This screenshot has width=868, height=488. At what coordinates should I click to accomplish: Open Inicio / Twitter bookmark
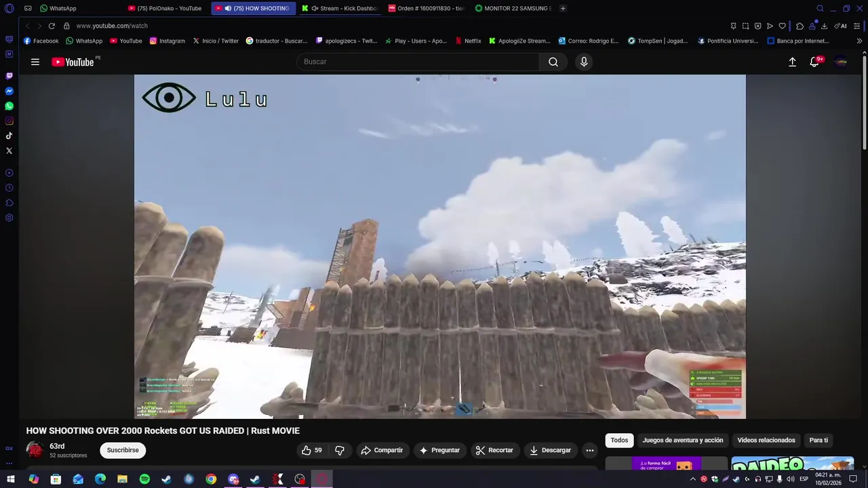click(216, 41)
